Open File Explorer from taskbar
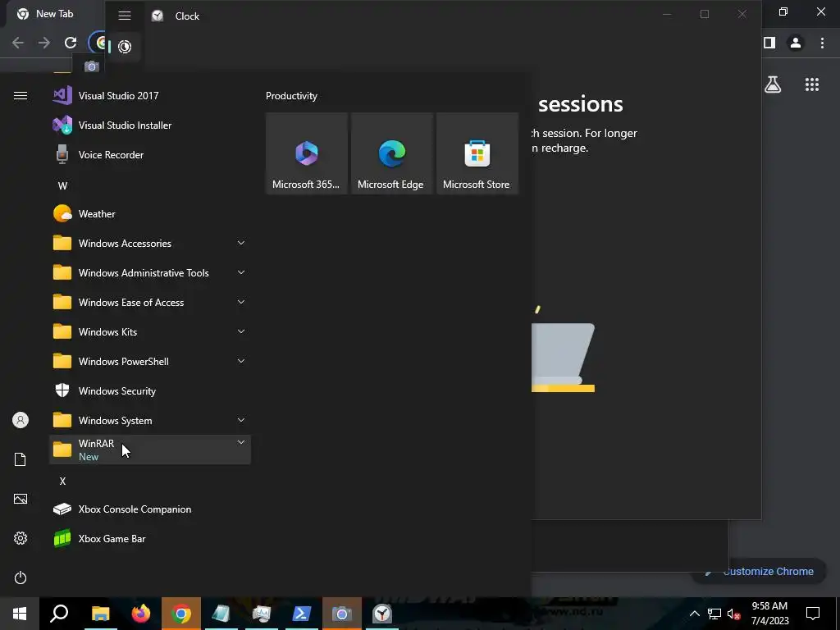The height and width of the screenshot is (630, 840). click(x=100, y=614)
